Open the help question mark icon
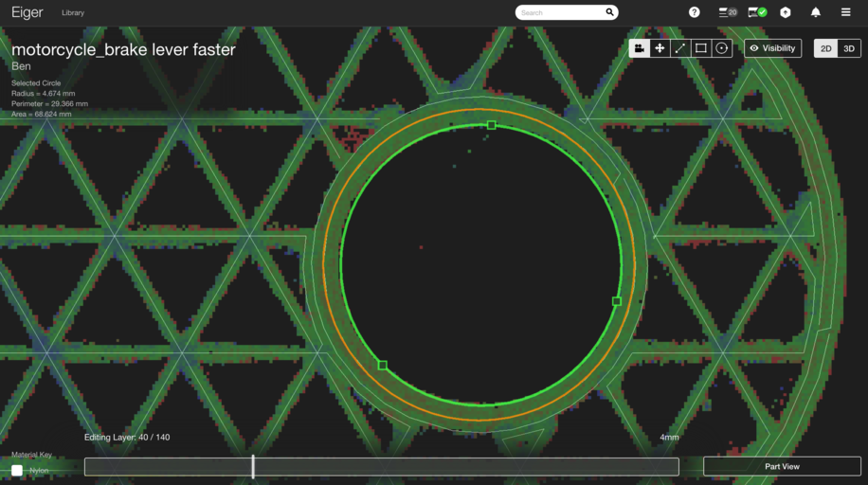Image resolution: width=868 pixels, height=485 pixels. pyautogui.click(x=695, y=12)
